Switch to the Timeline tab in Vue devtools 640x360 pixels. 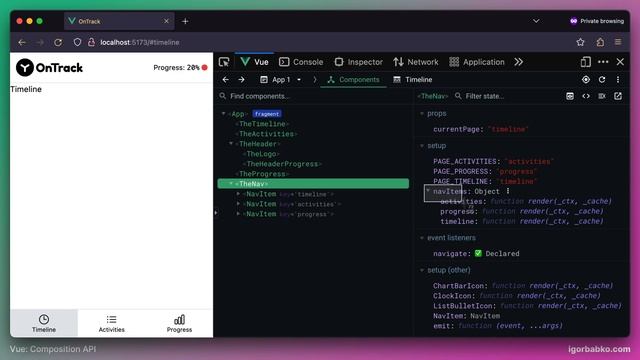tap(413, 80)
